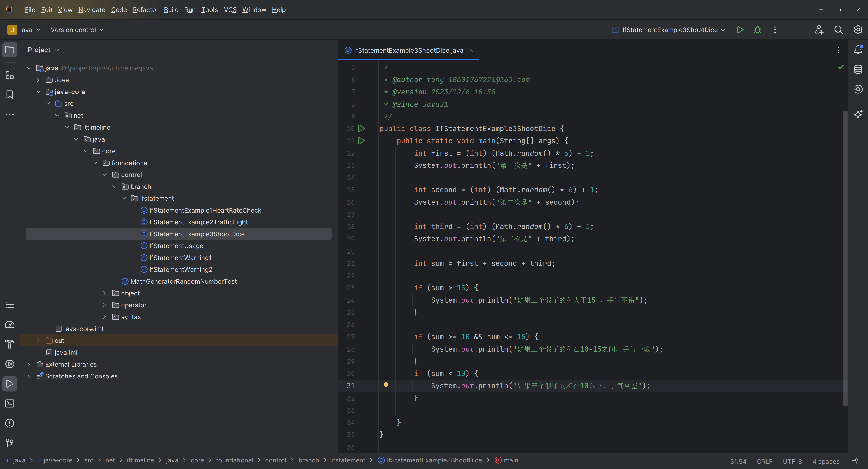Open the right sidebar circular tool icon below Database
868x469 pixels.
[858, 89]
